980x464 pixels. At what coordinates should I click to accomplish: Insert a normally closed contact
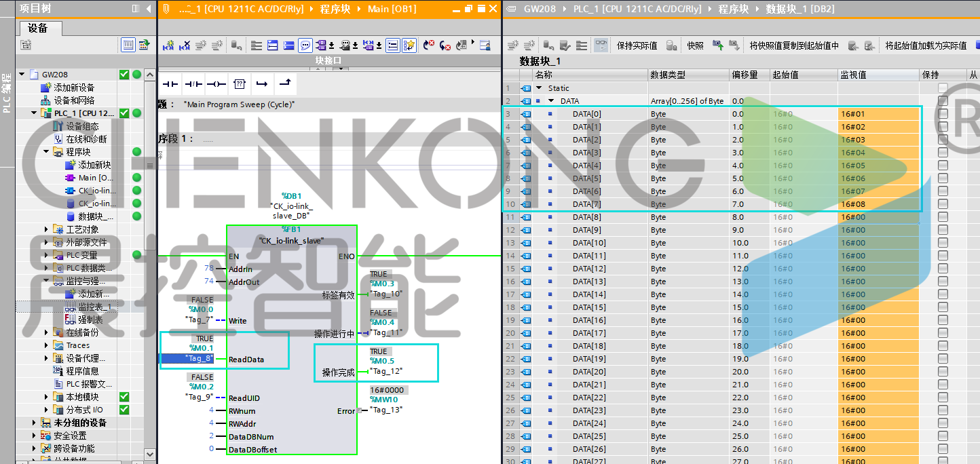(x=193, y=84)
